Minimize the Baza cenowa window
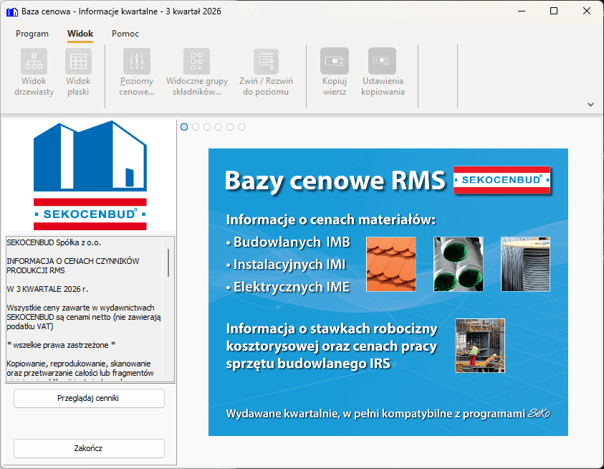This screenshot has width=604, height=469. click(522, 11)
